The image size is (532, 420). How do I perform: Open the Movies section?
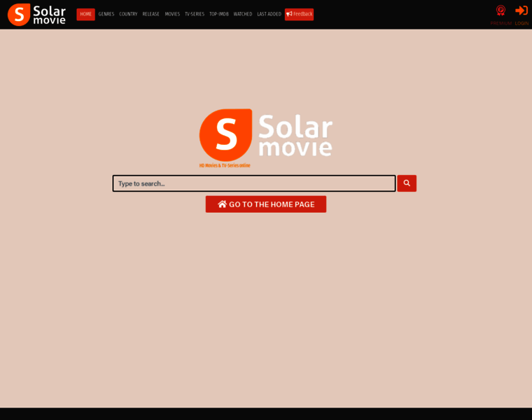coord(172,14)
